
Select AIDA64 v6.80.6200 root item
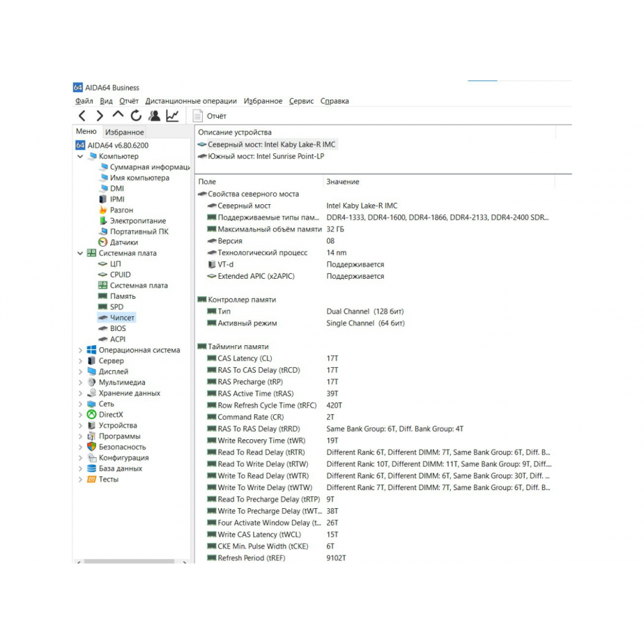point(112,146)
